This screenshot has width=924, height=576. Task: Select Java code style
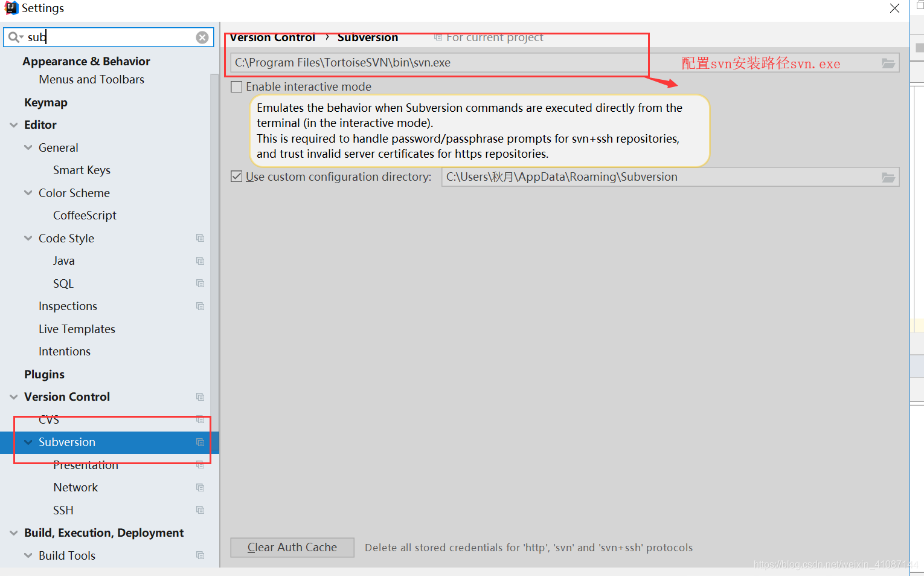pos(64,261)
